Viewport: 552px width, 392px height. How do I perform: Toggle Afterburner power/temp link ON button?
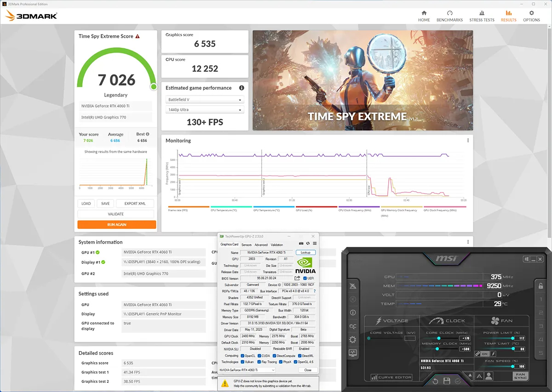(485, 354)
